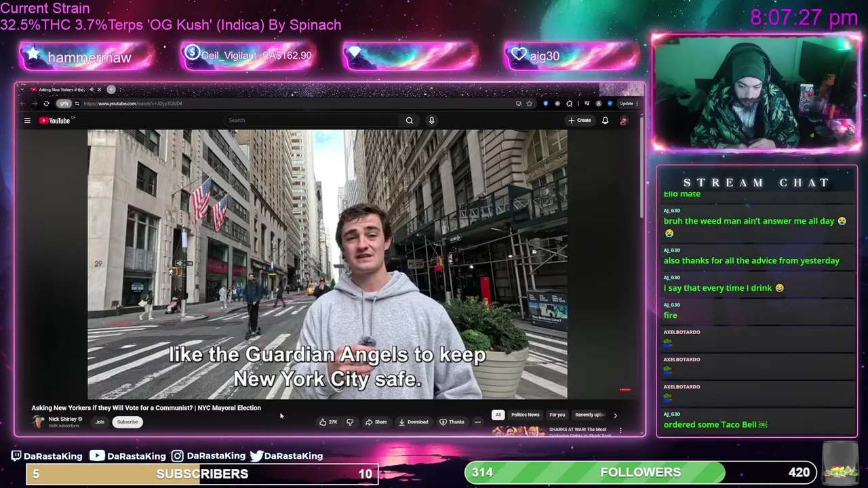This screenshot has width=868, height=488.
Task: Go to the YouTube home logo
Action: pyautogui.click(x=55, y=121)
